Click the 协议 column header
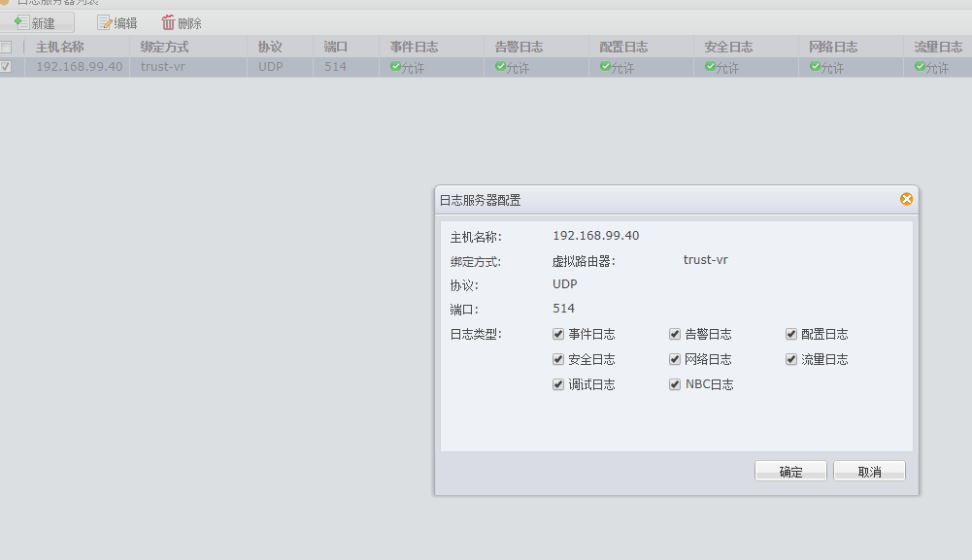Screen dimensions: 972x560 [x=270, y=47]
